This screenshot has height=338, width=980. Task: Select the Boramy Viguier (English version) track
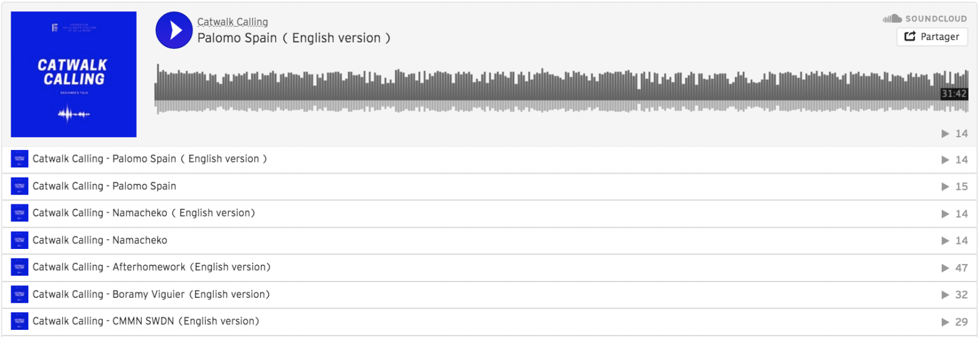click(490, 294)
